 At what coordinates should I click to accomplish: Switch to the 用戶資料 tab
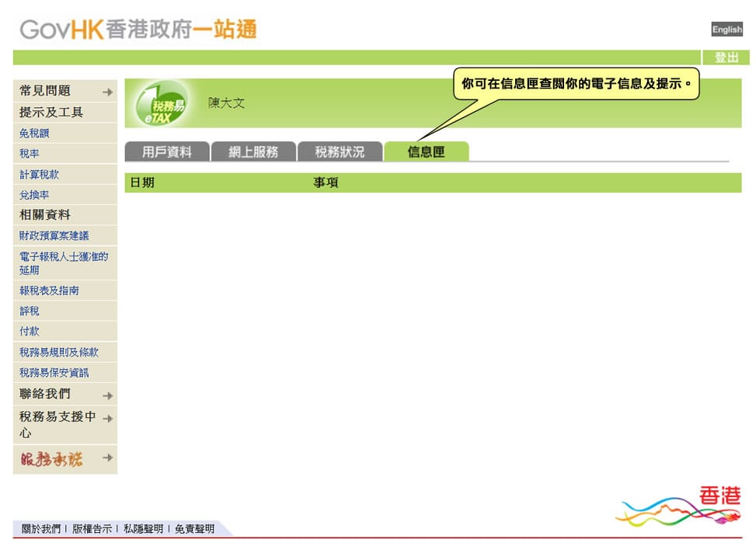pos(167,152)
